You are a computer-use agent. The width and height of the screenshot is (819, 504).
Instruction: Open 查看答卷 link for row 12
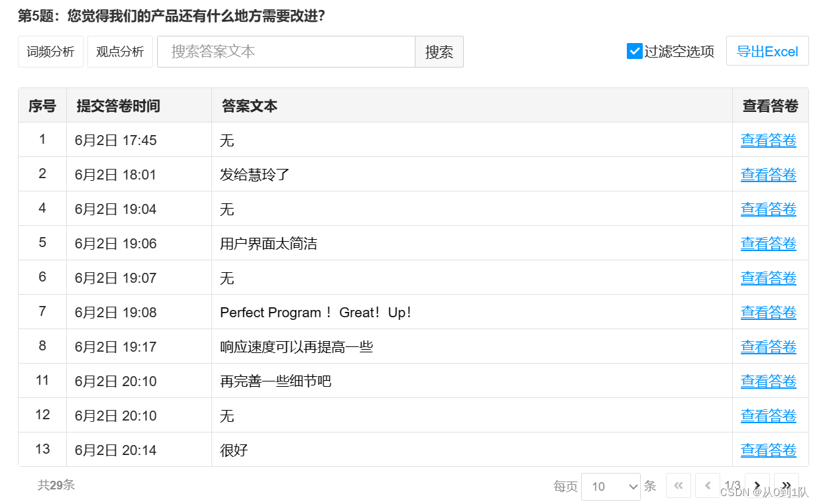(769, 416)
